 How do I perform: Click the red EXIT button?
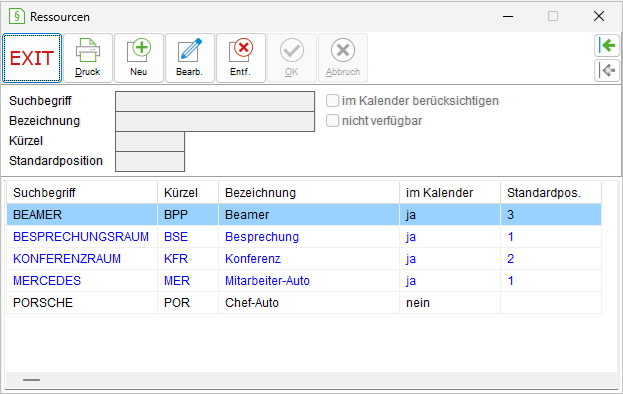(x=32, y=58)
